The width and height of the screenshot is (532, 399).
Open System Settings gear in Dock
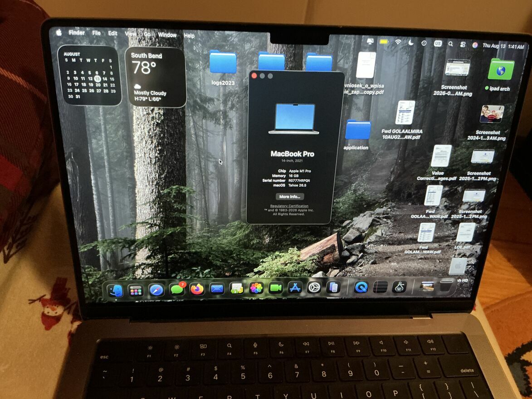(314, 288)
